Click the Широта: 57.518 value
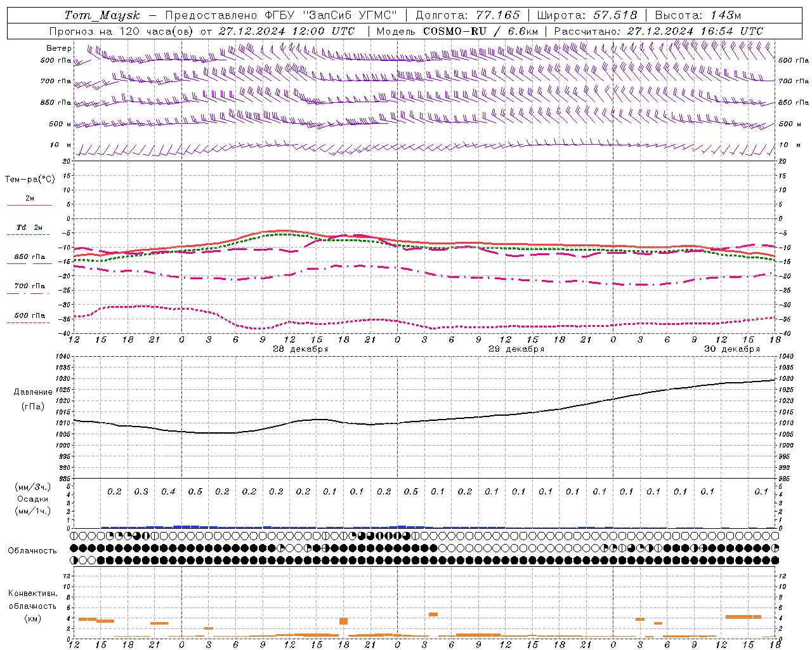The height and width of the screenshot is (650, 812). click(587, 15)
